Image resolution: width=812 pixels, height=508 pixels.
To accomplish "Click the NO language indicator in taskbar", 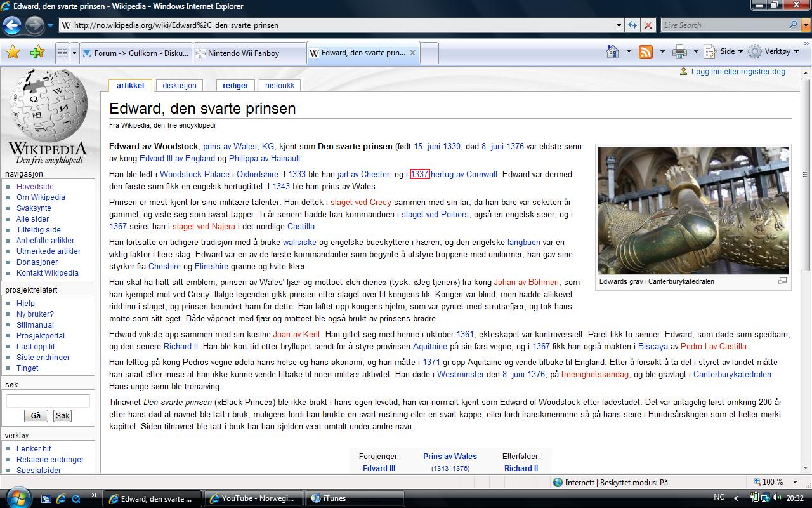I will point(719,498).
